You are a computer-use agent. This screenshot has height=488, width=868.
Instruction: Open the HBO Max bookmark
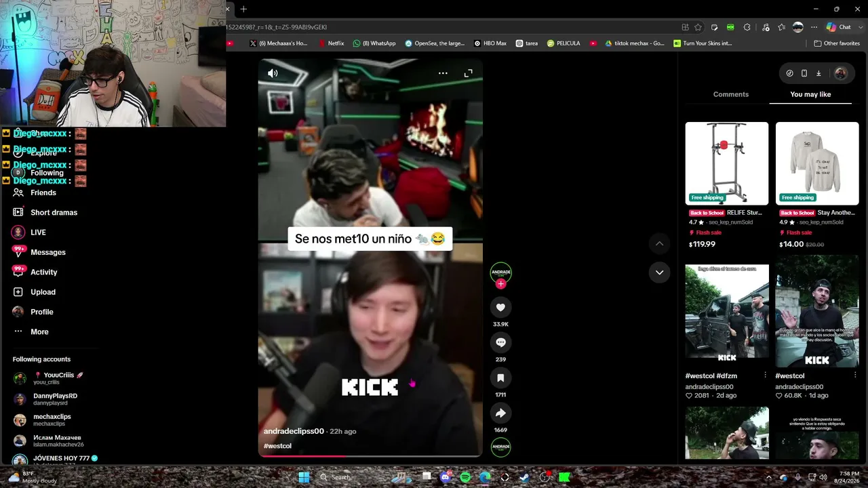click(490, 43)
